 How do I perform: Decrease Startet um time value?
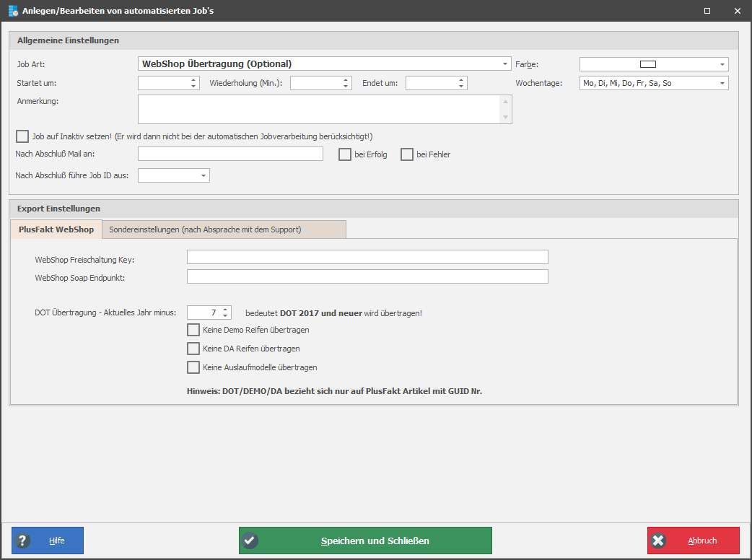coord(193,87)
